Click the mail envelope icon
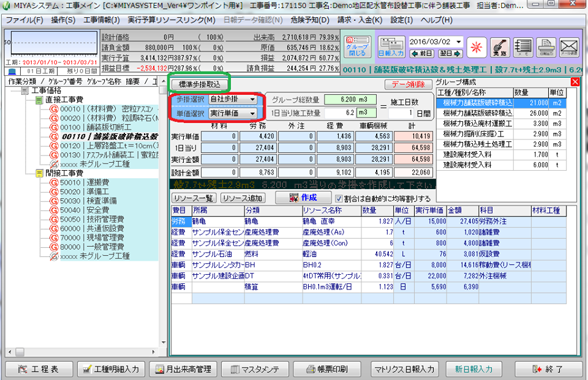Image resolution: width=588 pixels, height=380 pixels. [569, 47]
